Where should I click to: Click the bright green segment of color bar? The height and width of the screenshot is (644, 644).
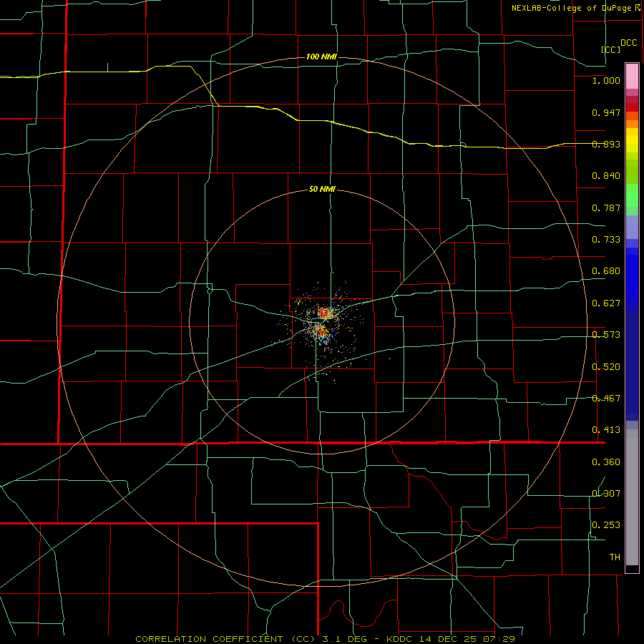click(632, 195)
